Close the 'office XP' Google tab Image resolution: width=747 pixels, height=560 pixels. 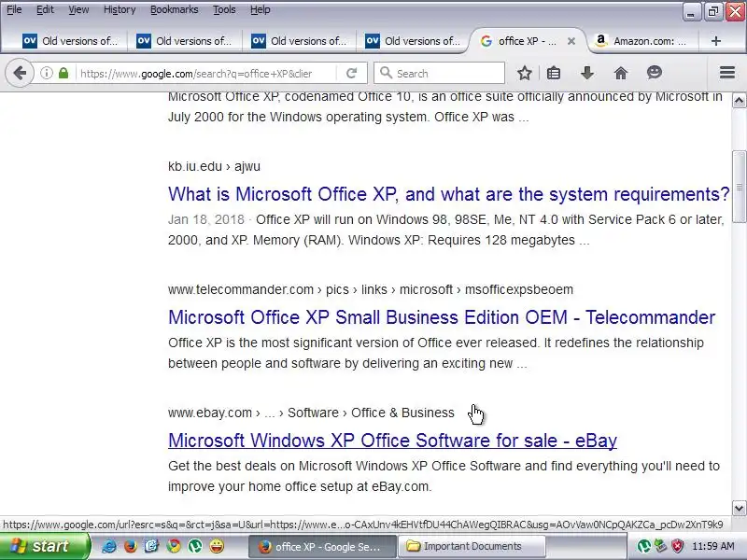click(x=571, y=41)
